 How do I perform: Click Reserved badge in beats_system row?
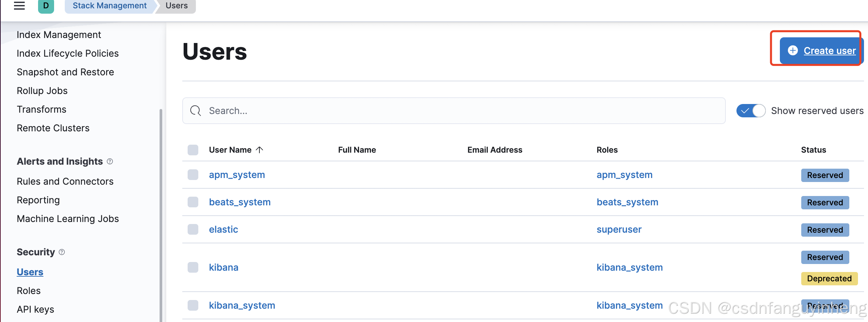(x=825, y=203)
